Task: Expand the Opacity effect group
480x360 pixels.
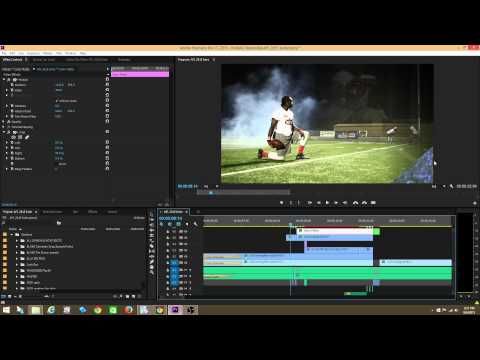Action: pos(4,122)
